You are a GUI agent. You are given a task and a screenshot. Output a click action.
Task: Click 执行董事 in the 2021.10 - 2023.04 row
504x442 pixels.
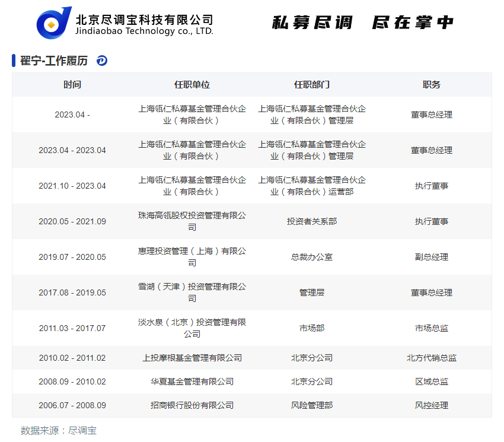[431, 186]
